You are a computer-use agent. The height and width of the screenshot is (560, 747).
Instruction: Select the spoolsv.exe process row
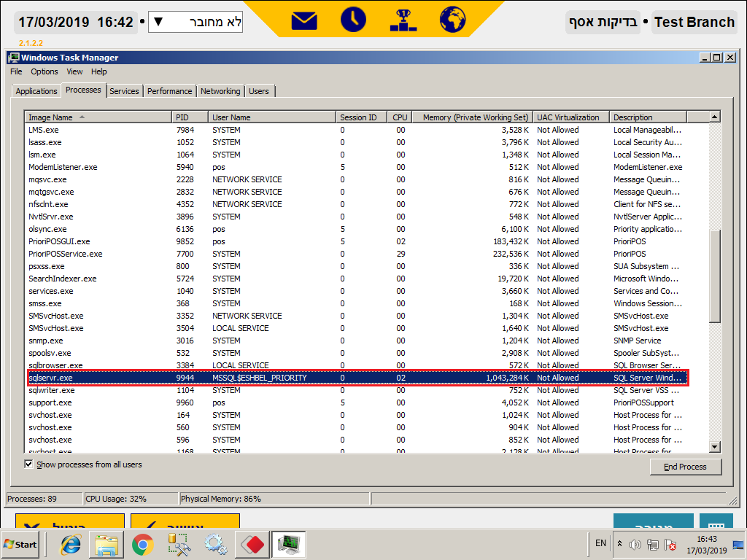click(356, 353)
